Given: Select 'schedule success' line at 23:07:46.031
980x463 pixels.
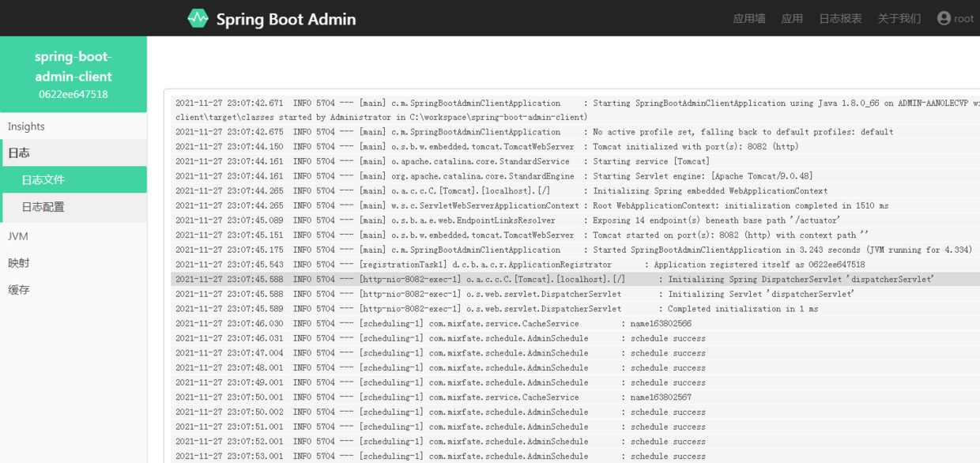Looking at the screenshot, I should coord(575,338).
